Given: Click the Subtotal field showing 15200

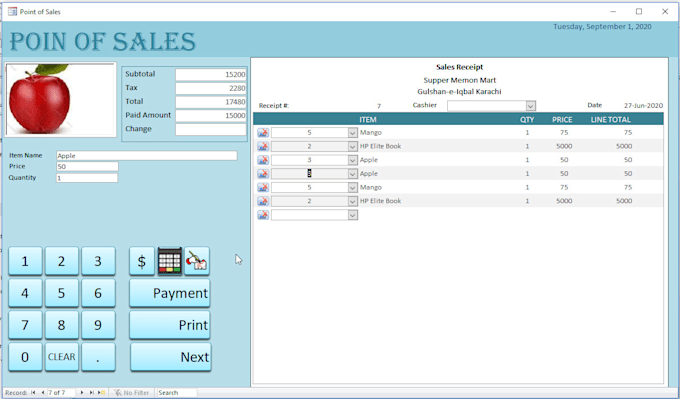Looking at the screenshot, I should click(x=211, y=75).
